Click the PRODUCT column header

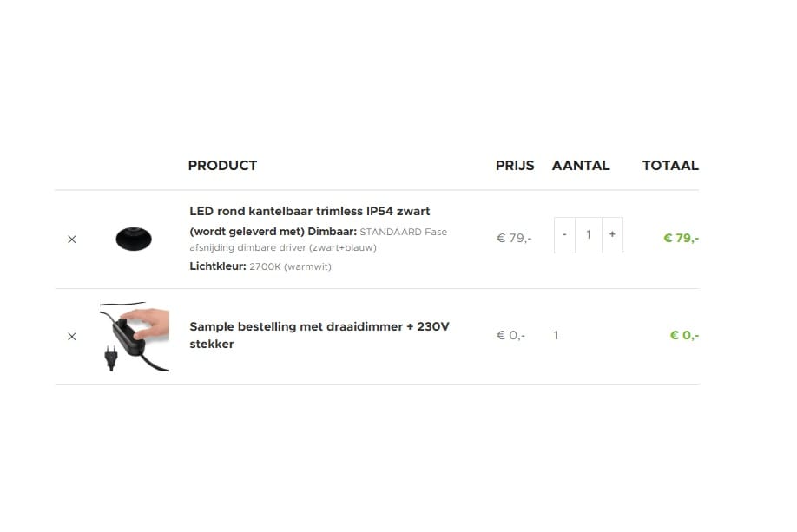click(222, 165)
